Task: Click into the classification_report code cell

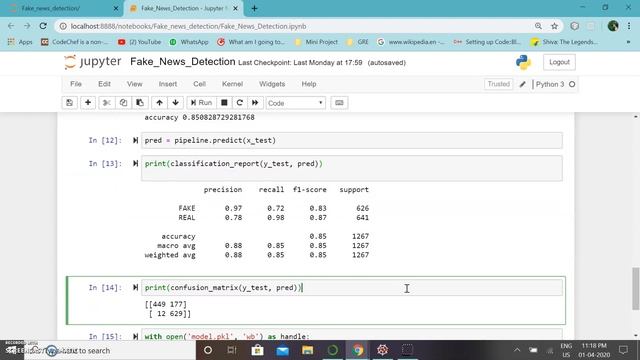Action: pos(352,168)
